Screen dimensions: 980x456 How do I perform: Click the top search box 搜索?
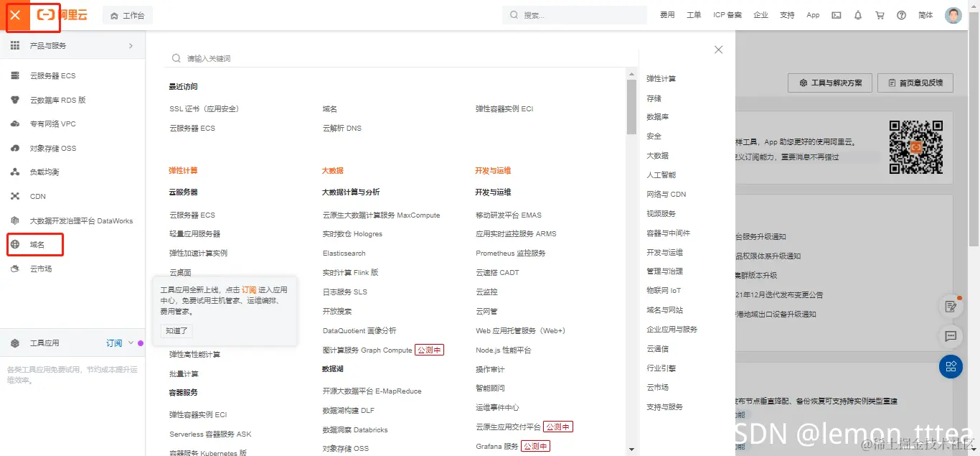[574, 15]
